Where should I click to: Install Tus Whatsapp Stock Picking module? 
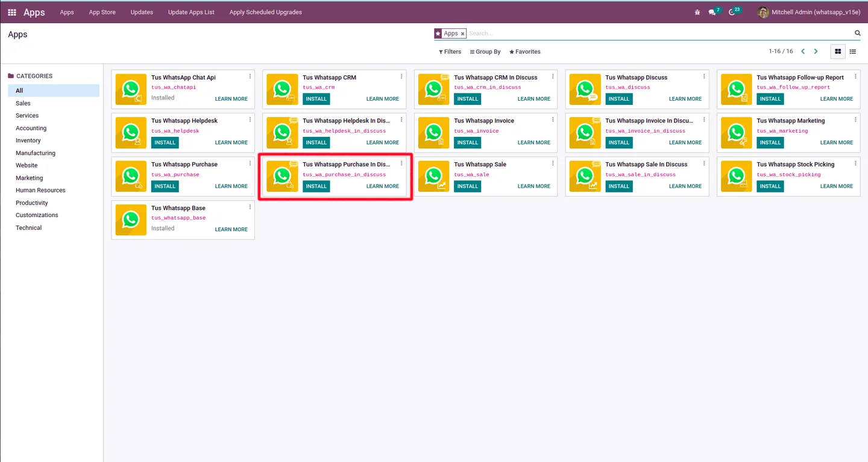click(x=770, y=186)
